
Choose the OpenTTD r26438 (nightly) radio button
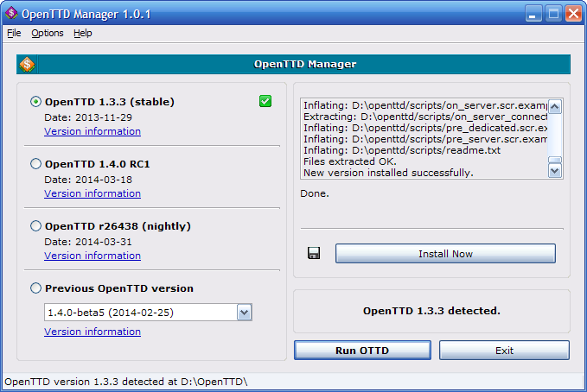coord(35,226)
